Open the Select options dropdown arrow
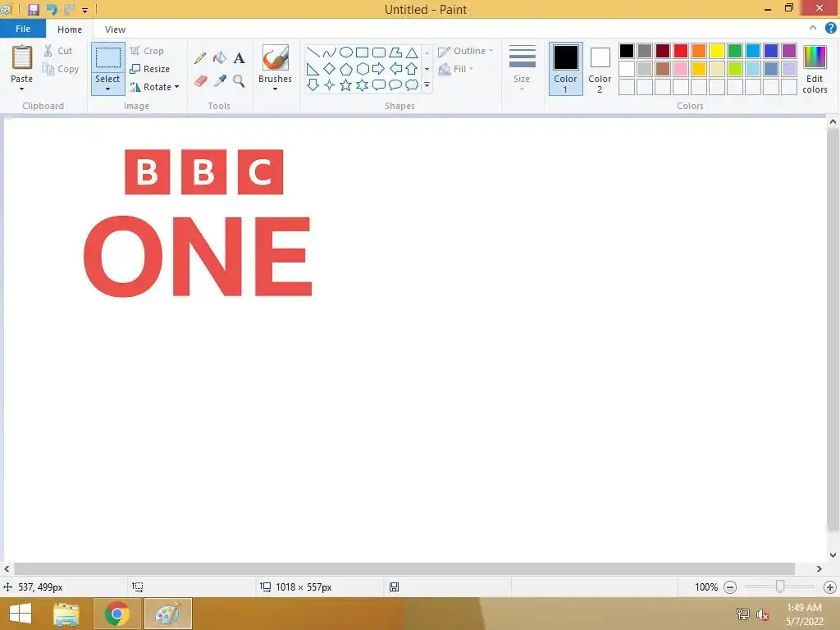This screenshot has height=630, width=840. [x=107, y=89]
